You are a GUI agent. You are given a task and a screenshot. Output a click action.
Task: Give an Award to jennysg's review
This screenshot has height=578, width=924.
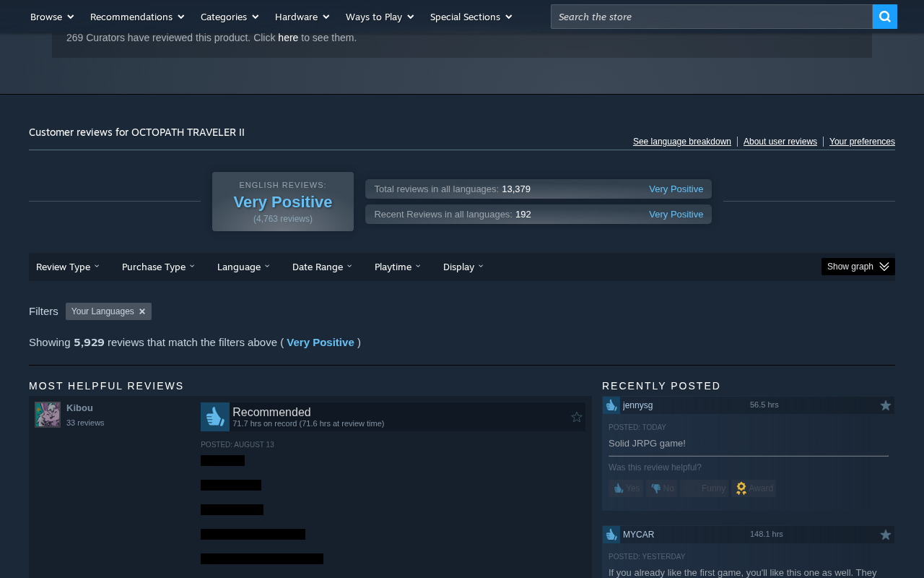pos(754,488)
